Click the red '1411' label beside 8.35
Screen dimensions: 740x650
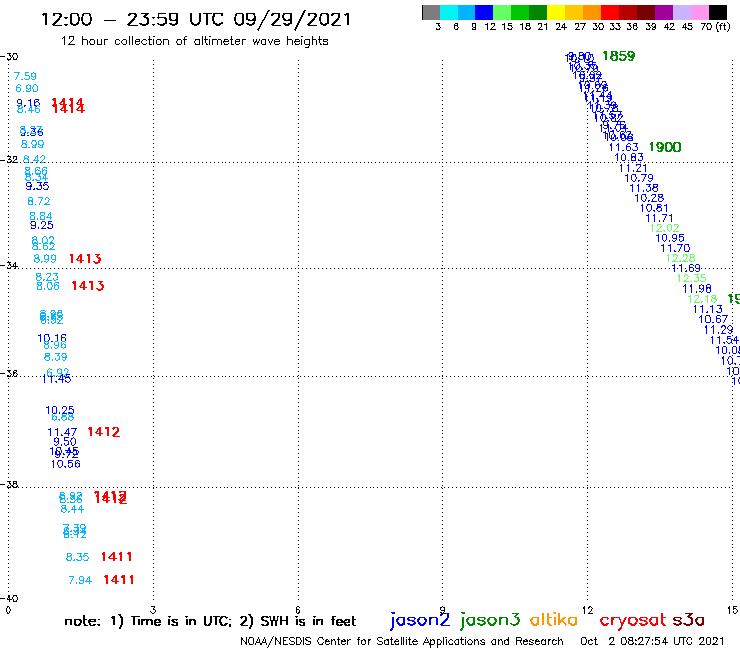click(117, 557)
